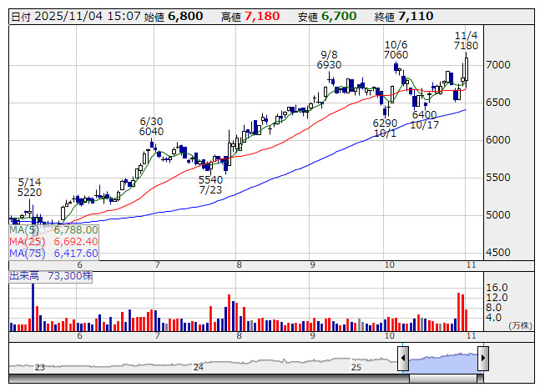Image resolution: width=545 pixels, height=392 pixels.
Task: Click the MA(5) 6,788.00 legend entry
Action: click(x=54, y=230)
